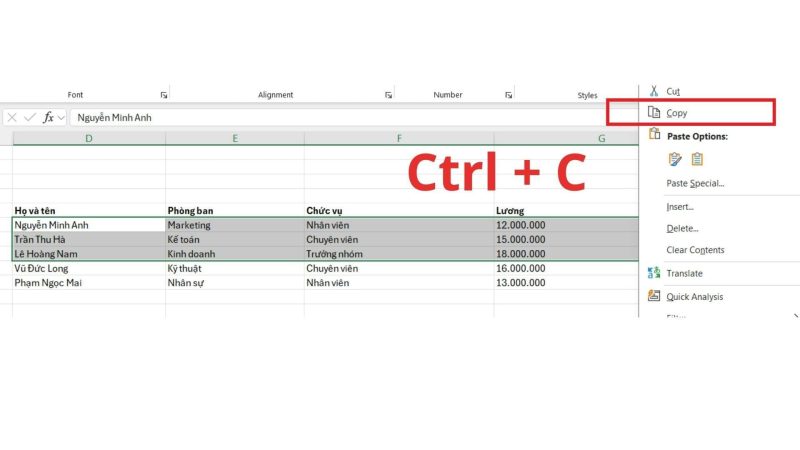Select the salary cell 18.000.000

[566, 254]
